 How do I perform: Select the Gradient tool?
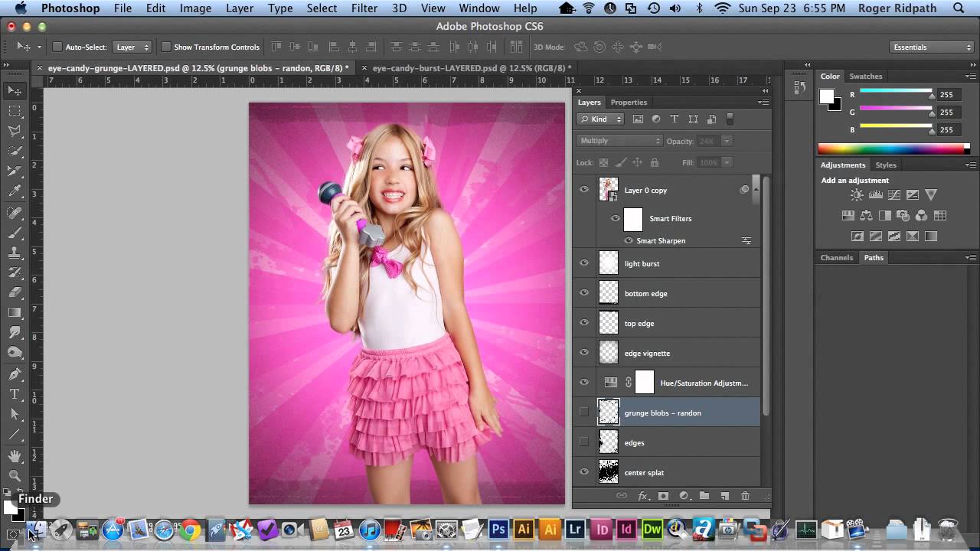(x=15, y=312)
